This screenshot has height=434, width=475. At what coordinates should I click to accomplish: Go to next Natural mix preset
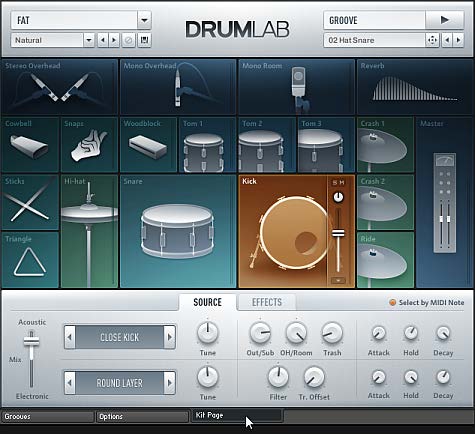(x=114, y=40)
